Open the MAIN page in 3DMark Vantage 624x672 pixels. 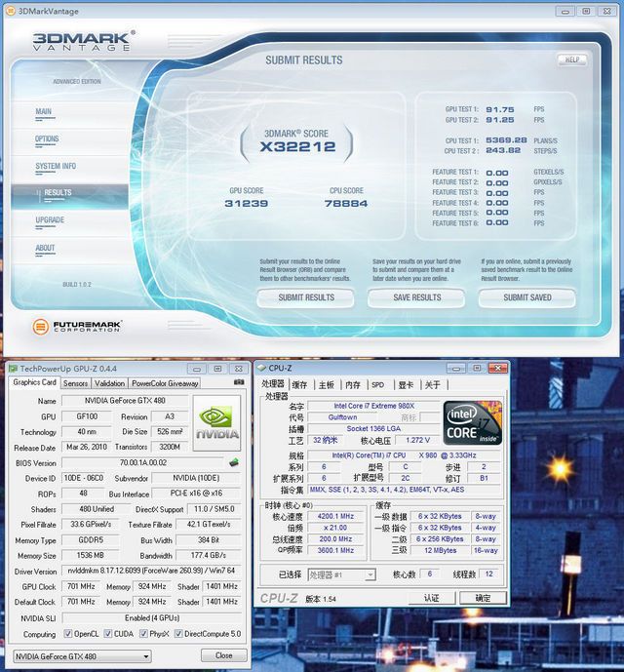coord(43,111)
